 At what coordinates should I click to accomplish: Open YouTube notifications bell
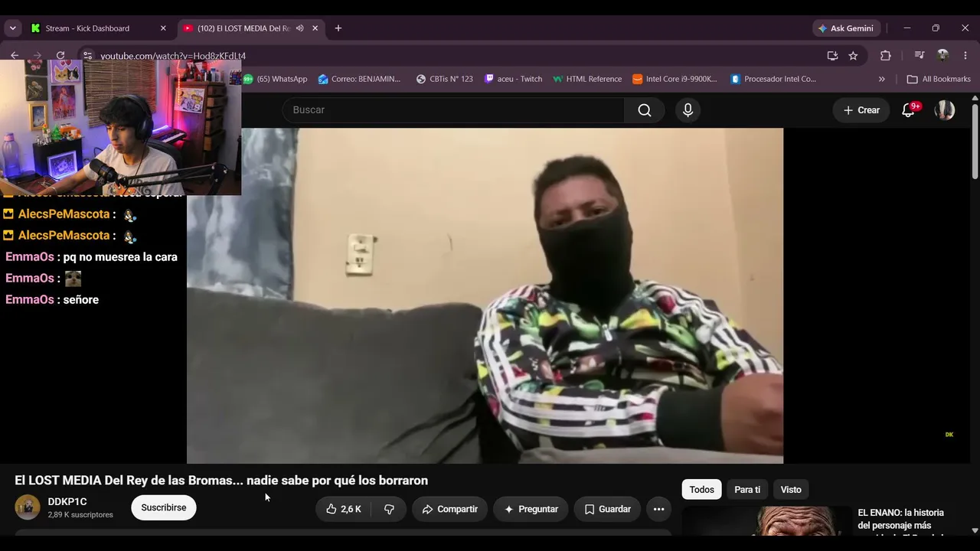tap(909, 110)
